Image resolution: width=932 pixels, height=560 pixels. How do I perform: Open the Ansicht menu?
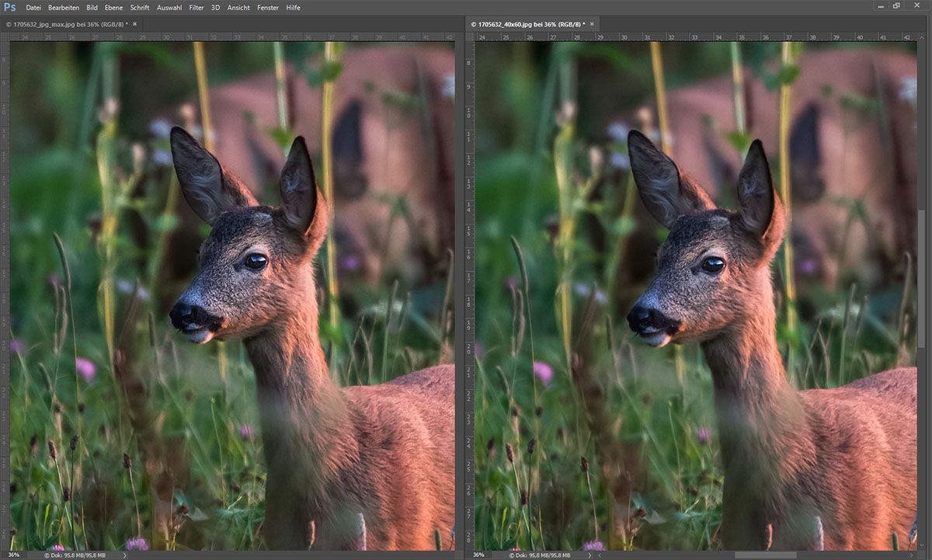[239, 7]
